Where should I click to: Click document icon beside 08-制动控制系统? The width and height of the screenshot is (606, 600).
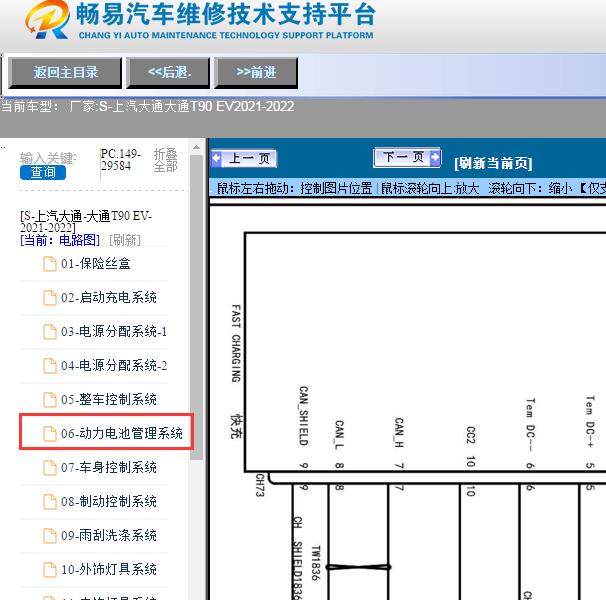click(49, 502)
